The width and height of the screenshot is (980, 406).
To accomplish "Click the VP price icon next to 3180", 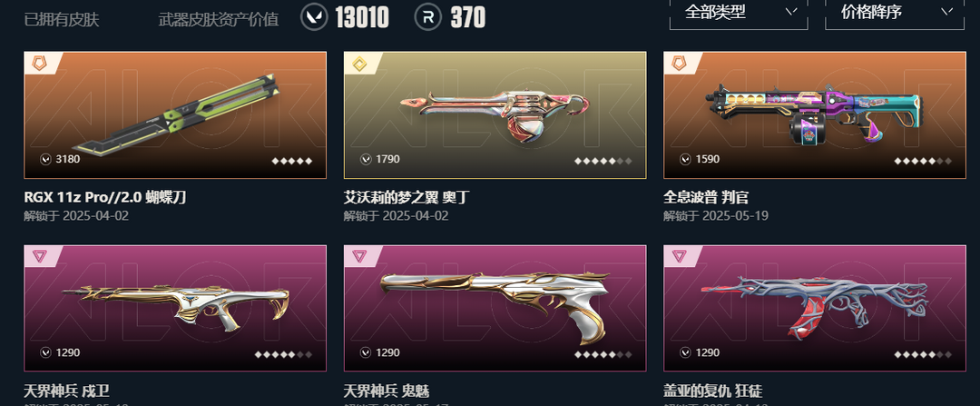I will (x=45, y=160).
